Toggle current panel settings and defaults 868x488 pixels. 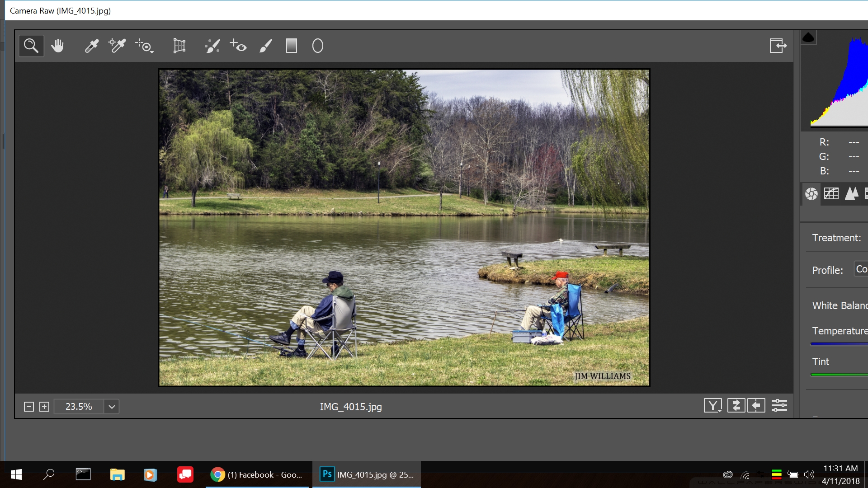point(779,405)
